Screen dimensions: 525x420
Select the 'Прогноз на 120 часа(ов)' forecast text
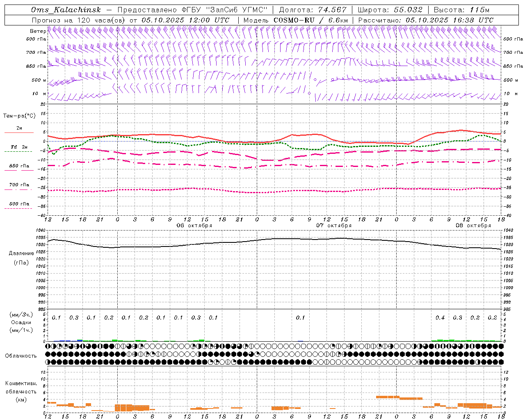click(x=79, y=20)
